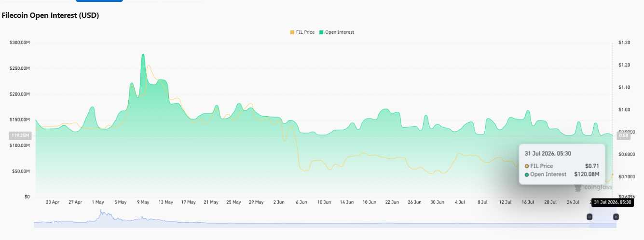Click the open interest peak above 9 May

click(143, 55)
